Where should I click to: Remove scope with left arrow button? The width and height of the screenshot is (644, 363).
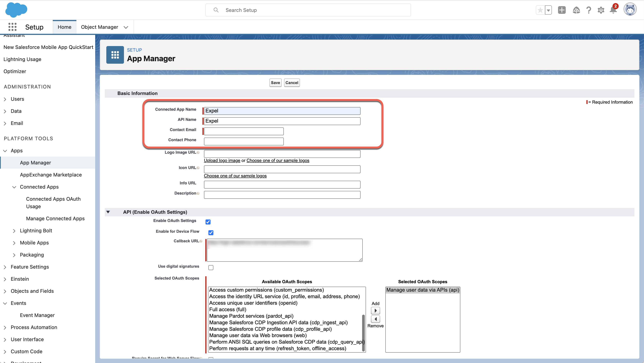point(375,319)
